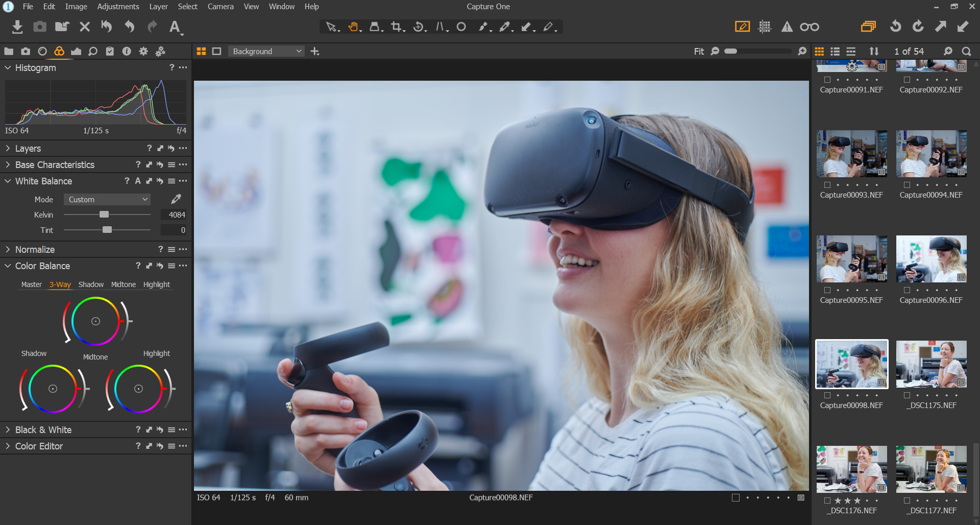Show the grid overlay icon

coord(765,27)
